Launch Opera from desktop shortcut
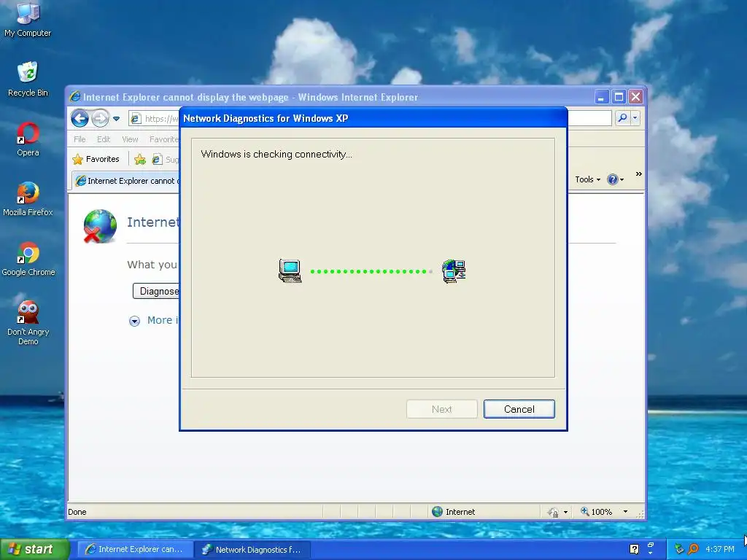Screen dimensions: 747x560 click(28, 139)
